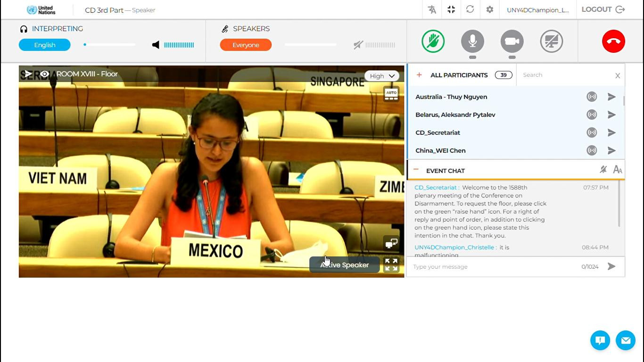Click the chat message input field
This screenshot has height=362, width=644.
pyautogui.click(x=495, y=267)
